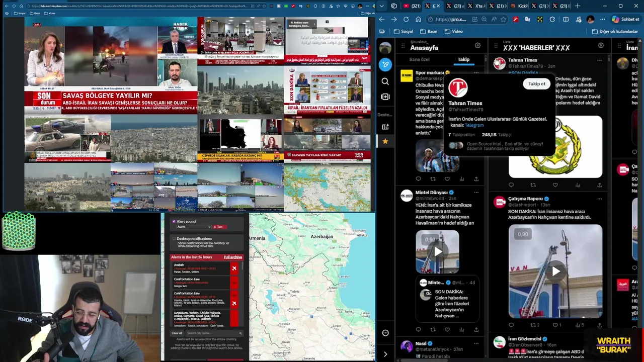
Task: Like the Tahran Times post
Action: coord(555,185)
